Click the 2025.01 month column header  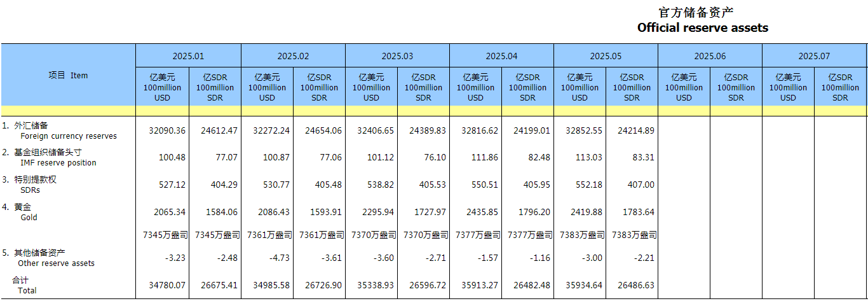tap(188, 56)
